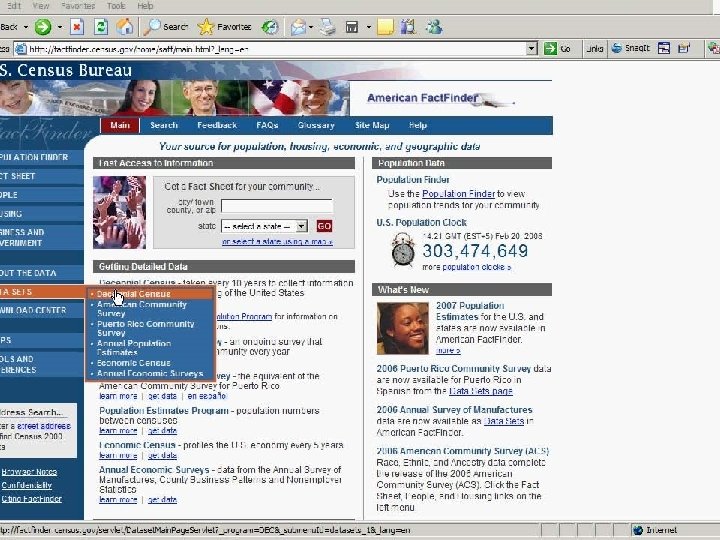The image size is (720, 540).
Task: Select the Search tab in navigation bar
Action: pos(164,125)
